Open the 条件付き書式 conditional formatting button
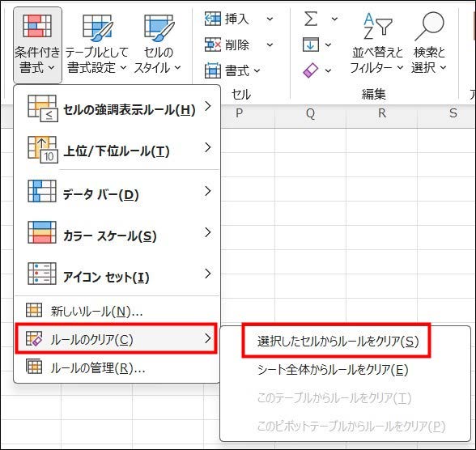Viewport: 476px width, 450px height. pos(37,45)
